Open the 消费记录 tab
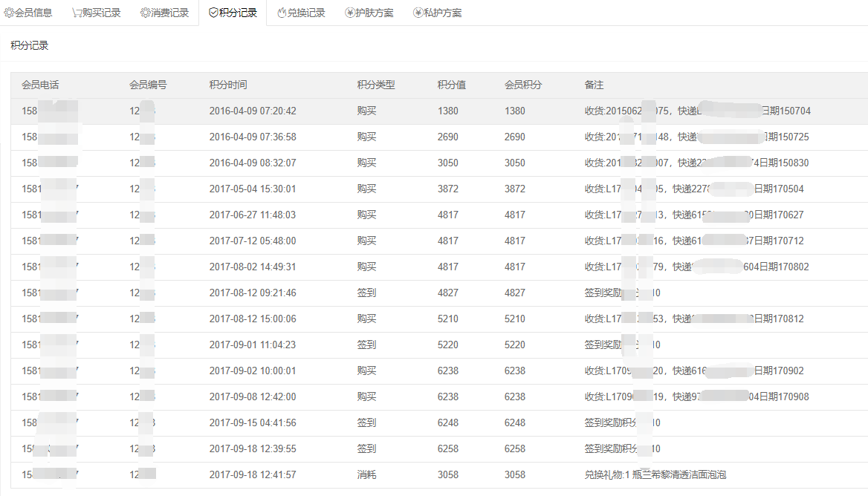Image resolution: width=868 pixels, height=496 pixels. pyautogui.click(x=164, y=13)
